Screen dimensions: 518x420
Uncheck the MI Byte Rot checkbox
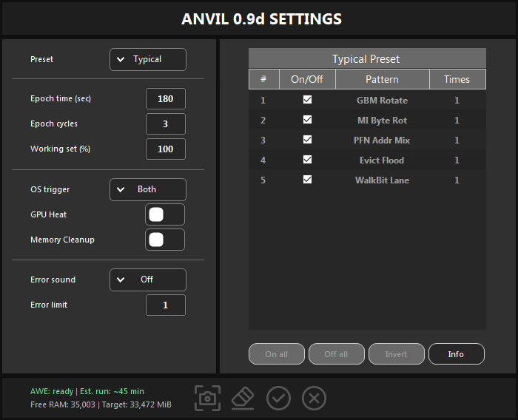[x=308, y=120]
